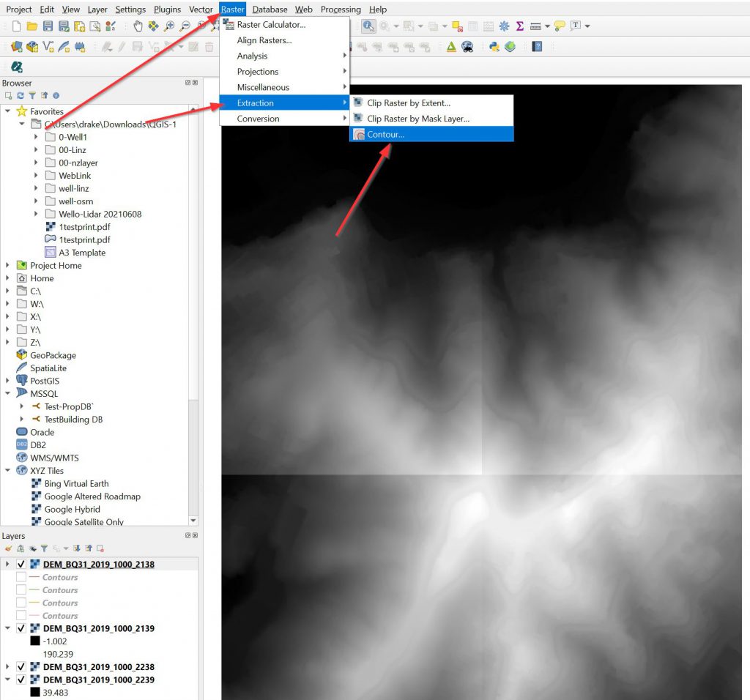Uncheck the DEM_BQ31_2019_1000_2138 layer checkbox

(21, 565)
